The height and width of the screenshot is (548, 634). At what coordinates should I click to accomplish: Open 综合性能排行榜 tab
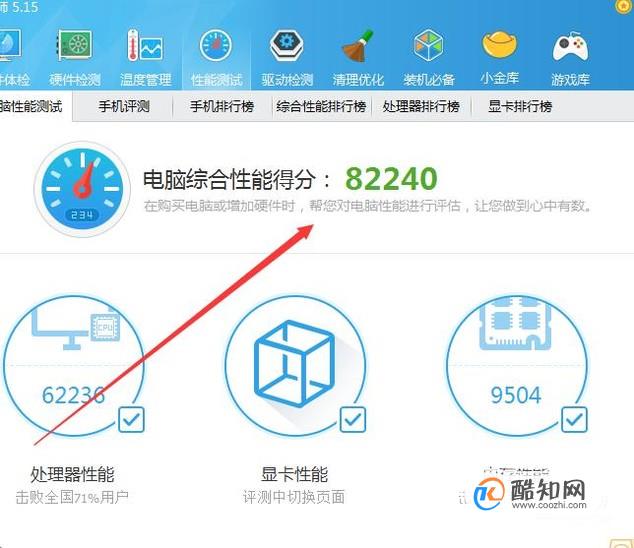coord(321,106)
